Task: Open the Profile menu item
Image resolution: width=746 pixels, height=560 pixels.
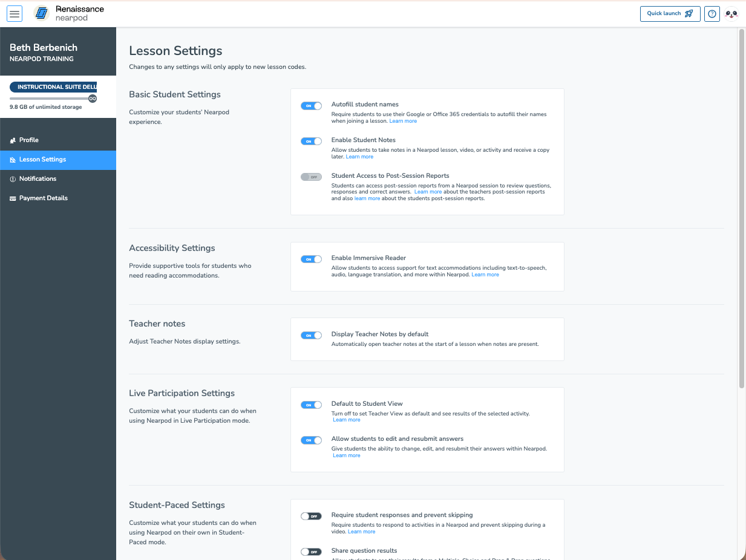Action: [x=58, y=140]
